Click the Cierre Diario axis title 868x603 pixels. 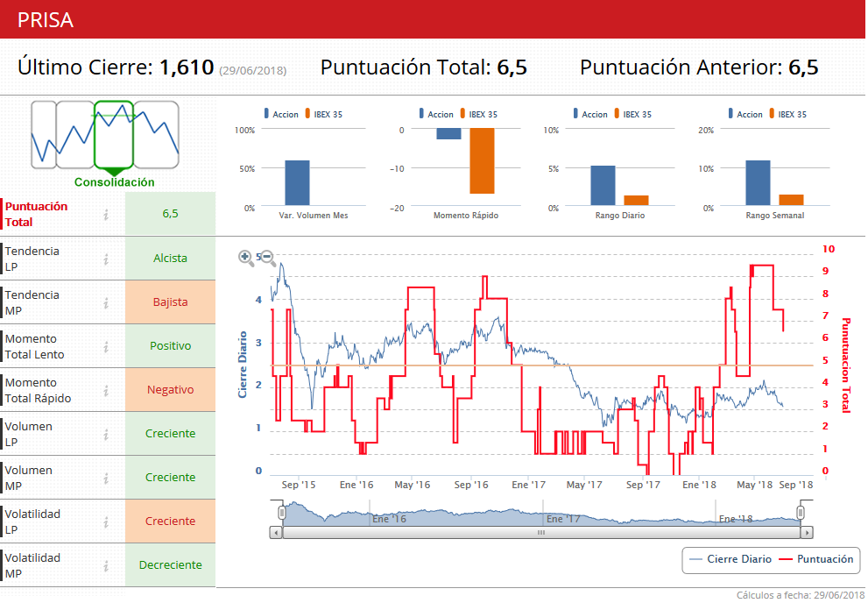243,365
